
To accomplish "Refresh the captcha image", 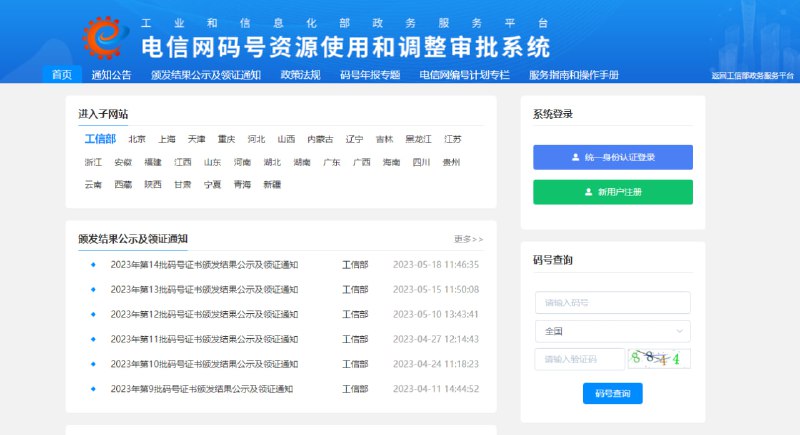I will [659, 359].
